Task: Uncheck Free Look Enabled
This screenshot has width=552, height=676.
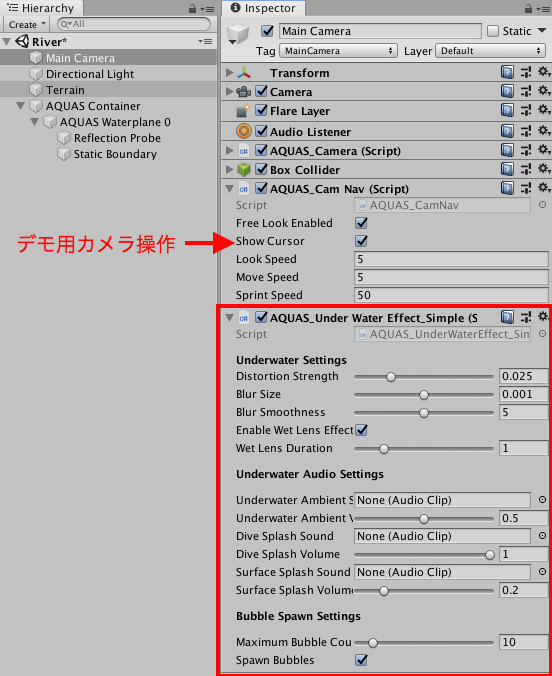Action: pyautogui.click(x=361, y=223)
